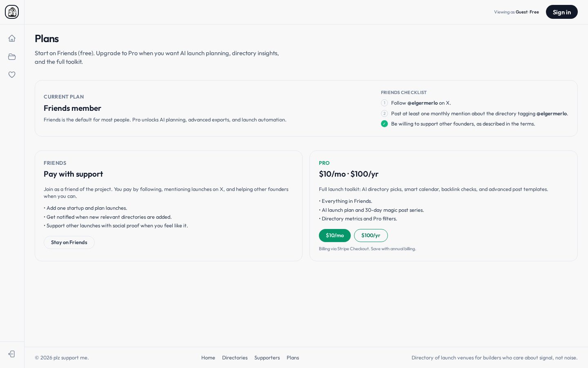Open the folder Directories icon in sidebar
This screenshot has width=588, height=368.
click(x=12, y=56)
